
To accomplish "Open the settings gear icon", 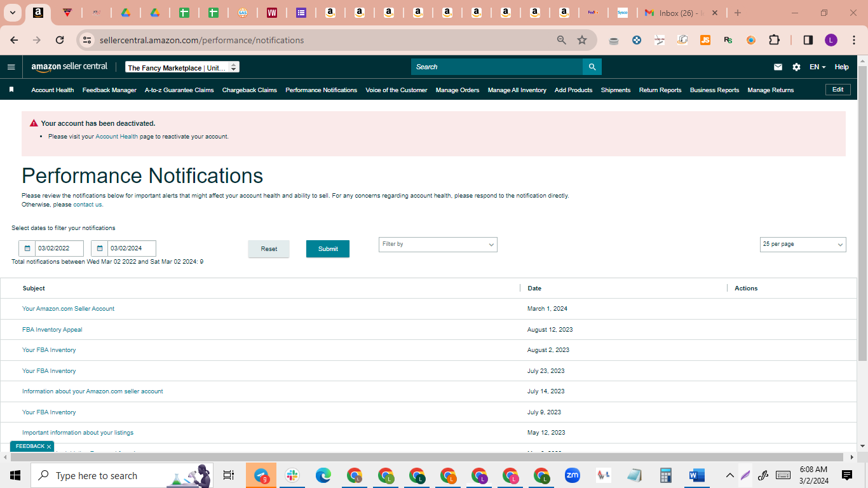I will pos(796,67).
